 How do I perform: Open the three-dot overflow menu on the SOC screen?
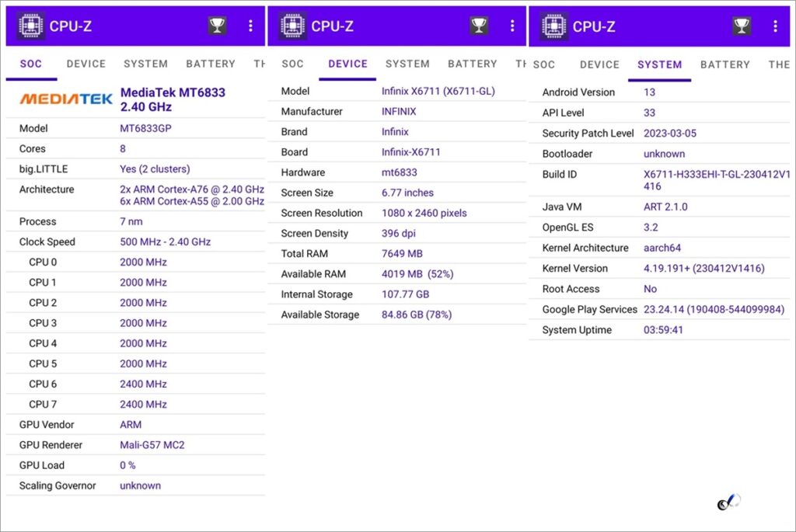250,26
